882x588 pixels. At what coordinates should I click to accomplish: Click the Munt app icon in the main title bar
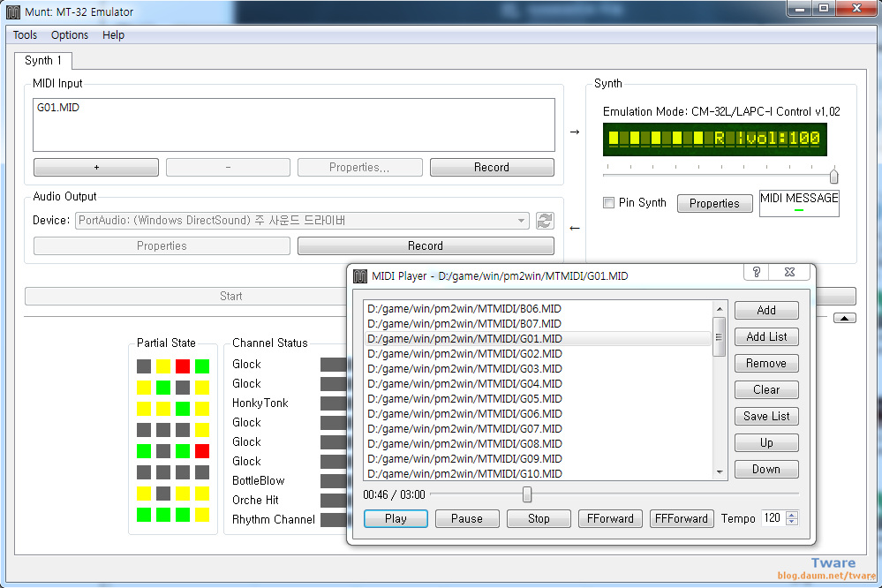tap(13, 11)
